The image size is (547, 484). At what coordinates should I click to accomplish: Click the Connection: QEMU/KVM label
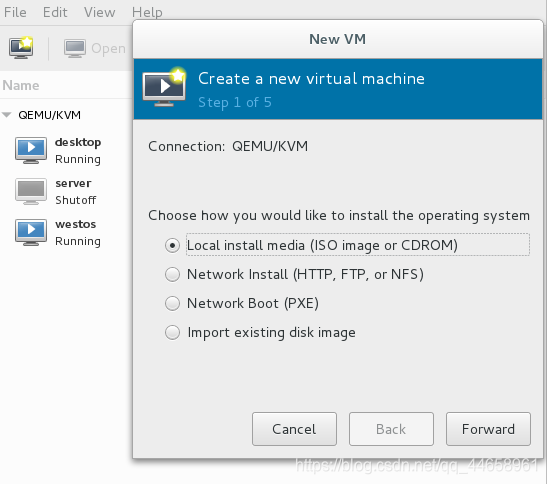(228, 147)
